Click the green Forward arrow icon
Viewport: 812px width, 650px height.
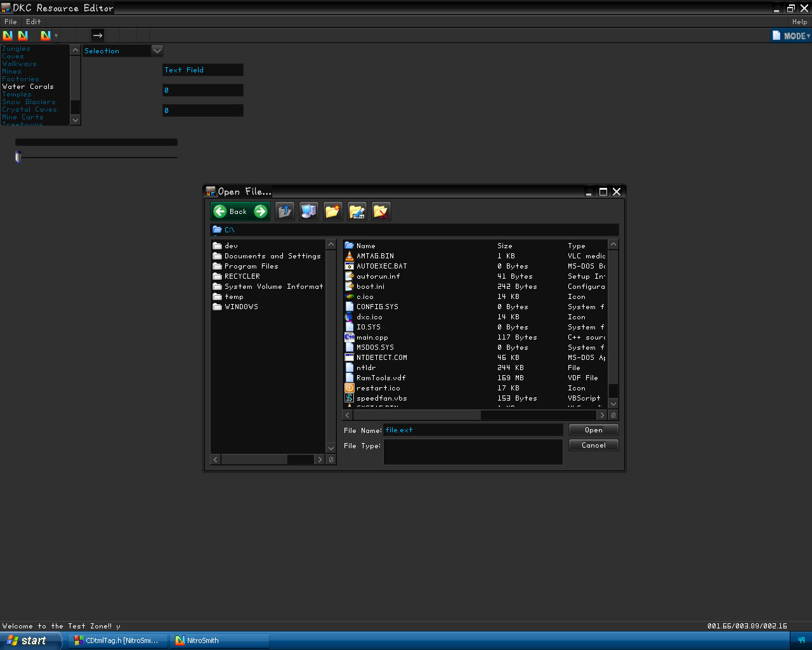coord(261,211)
